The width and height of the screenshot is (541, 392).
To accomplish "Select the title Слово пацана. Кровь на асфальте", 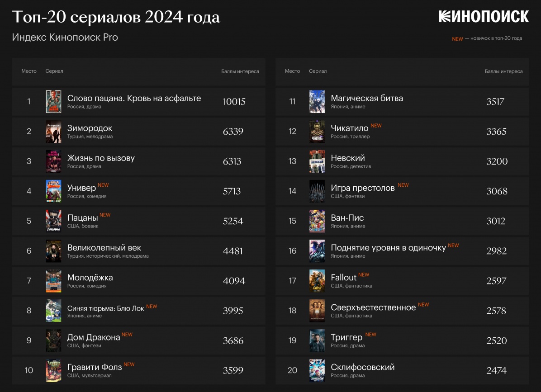I will [134, 98].
